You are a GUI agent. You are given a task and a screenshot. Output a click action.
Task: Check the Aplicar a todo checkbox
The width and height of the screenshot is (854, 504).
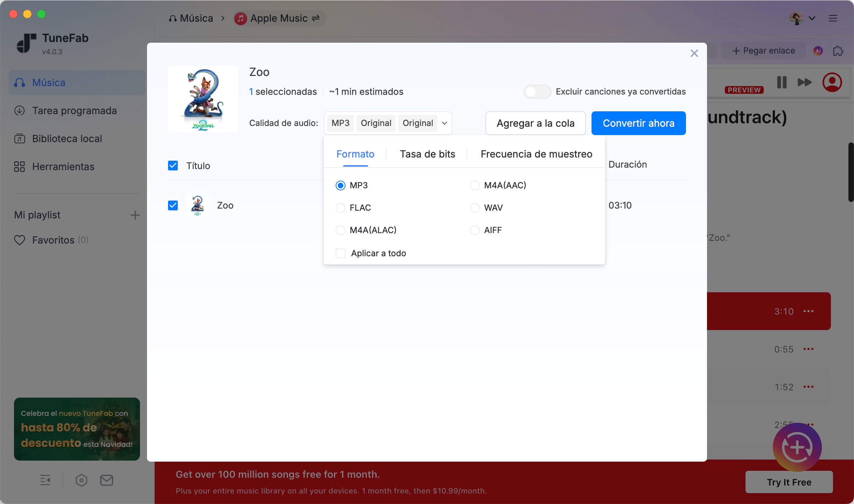tap(340, 253)
